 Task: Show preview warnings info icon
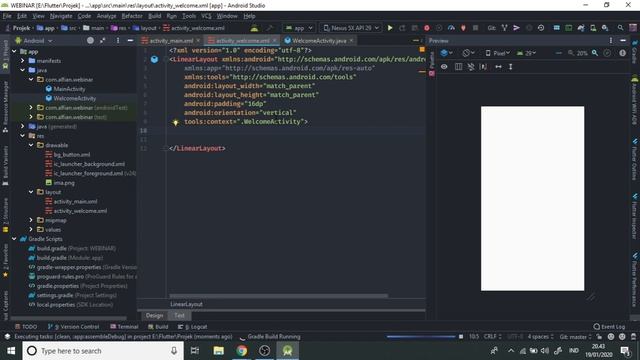point(622,53)
